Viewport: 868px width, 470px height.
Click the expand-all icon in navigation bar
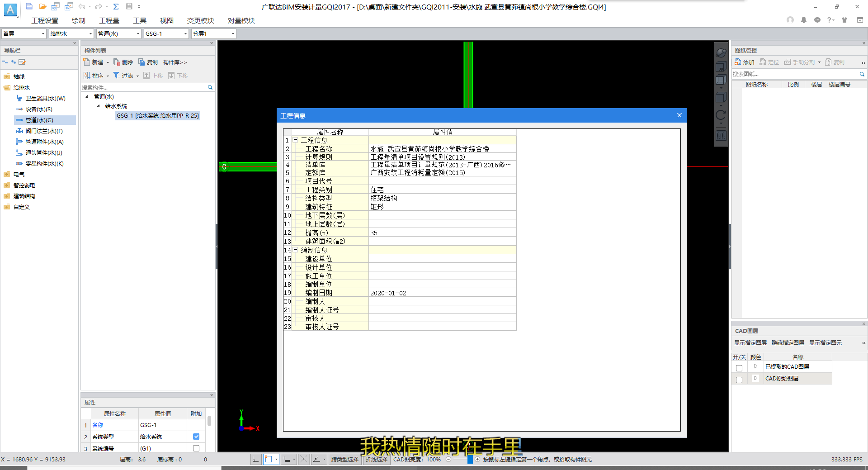[14, 62]
